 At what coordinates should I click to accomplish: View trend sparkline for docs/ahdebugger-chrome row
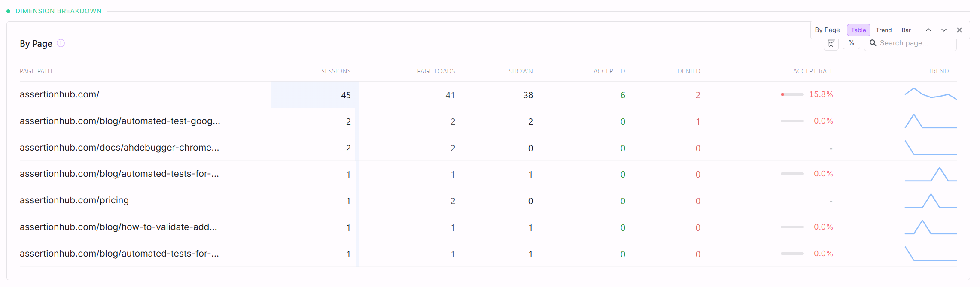(931, 148)
